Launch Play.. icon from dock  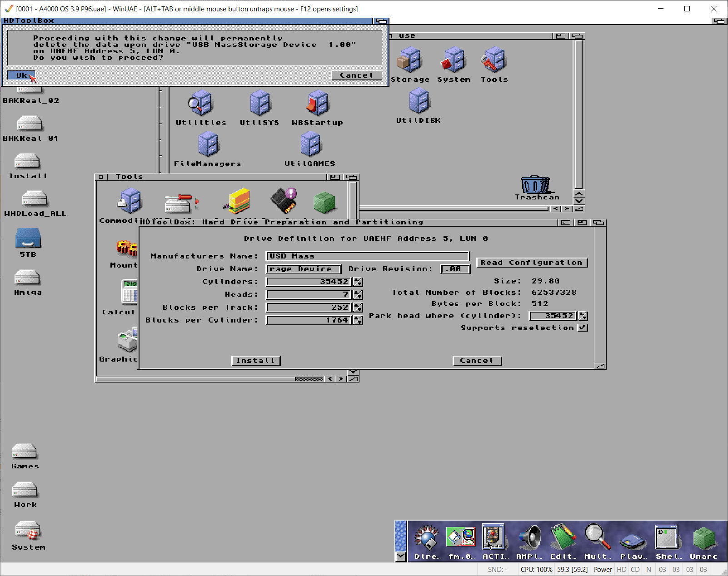(633, 541)
